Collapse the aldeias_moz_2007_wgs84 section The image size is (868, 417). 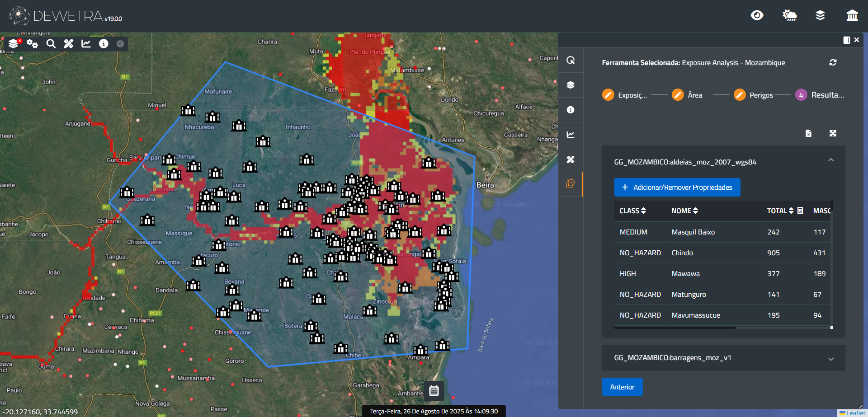point(830,160)
